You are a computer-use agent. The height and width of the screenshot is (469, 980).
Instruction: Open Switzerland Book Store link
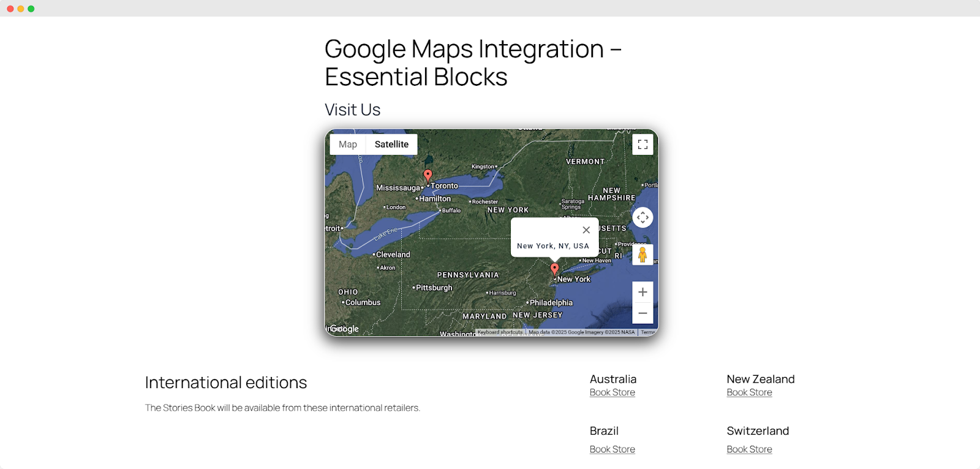tap(749, 449)
